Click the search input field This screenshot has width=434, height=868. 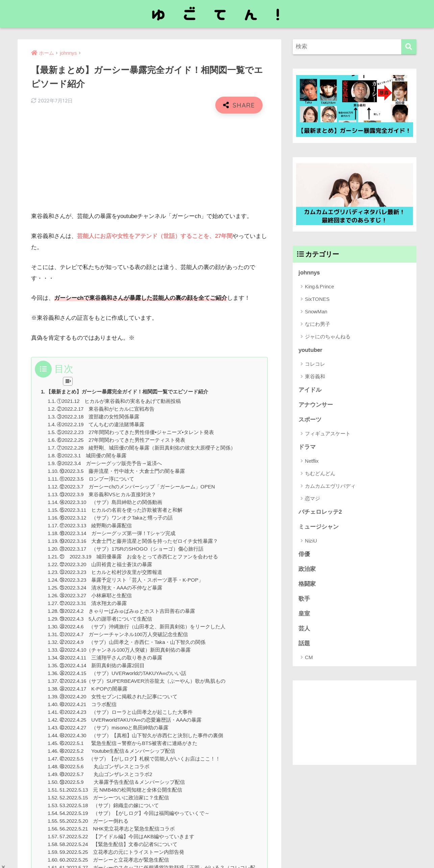pos(347,47)
